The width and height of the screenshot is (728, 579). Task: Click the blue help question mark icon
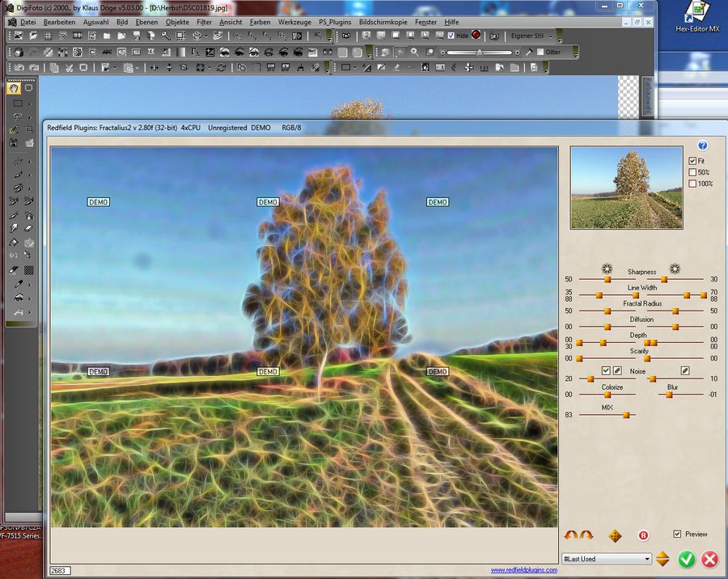pyautogui.click(x=702, y=146)
